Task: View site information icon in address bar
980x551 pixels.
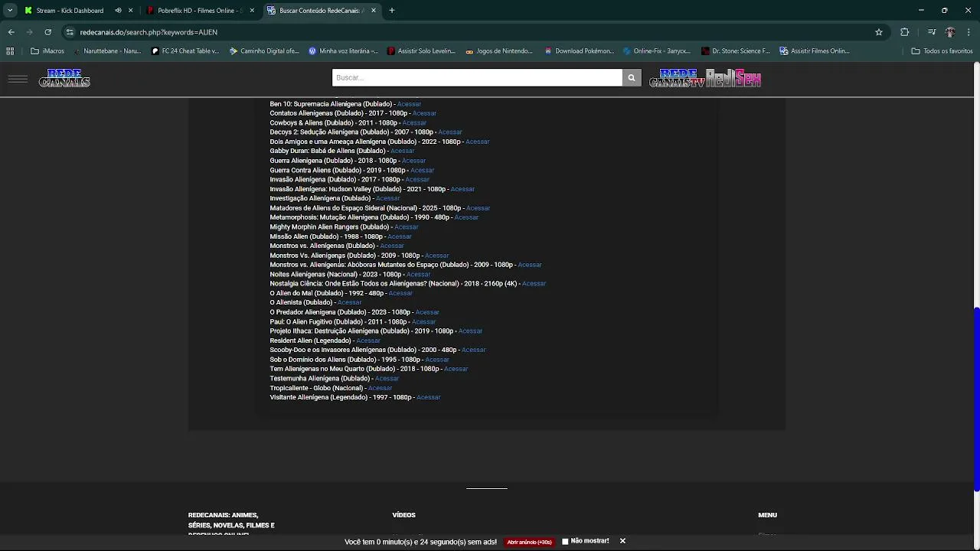Action: click(x=70, y=32)
